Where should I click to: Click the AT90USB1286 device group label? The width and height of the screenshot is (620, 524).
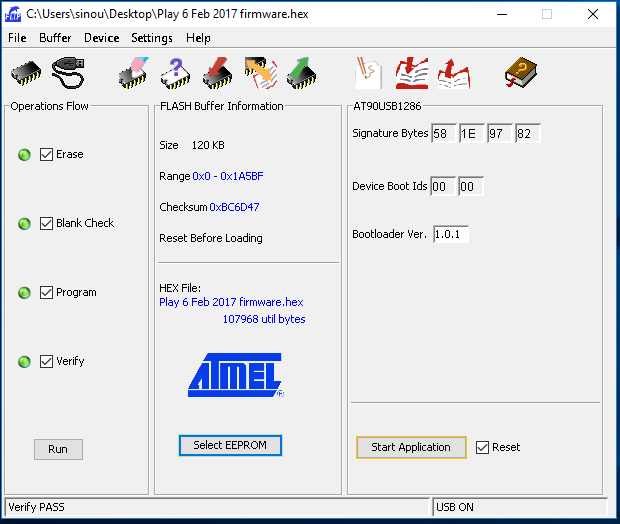[387, 106]
